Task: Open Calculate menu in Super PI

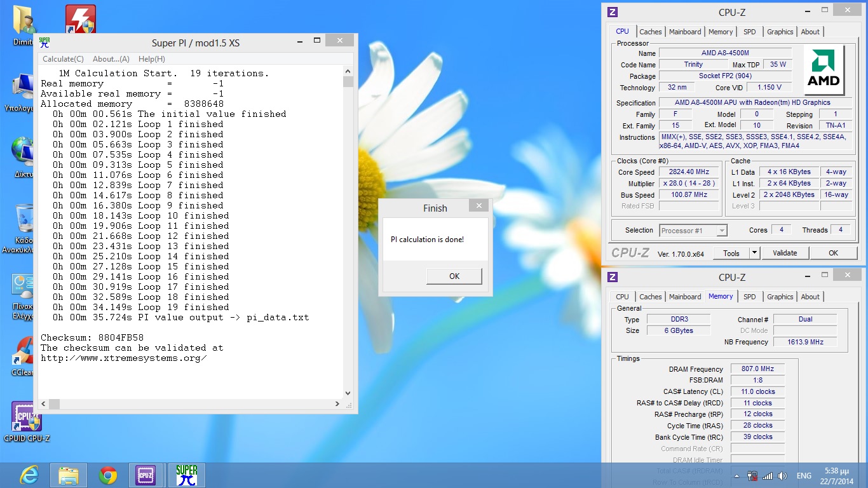Action: [63, 59]
